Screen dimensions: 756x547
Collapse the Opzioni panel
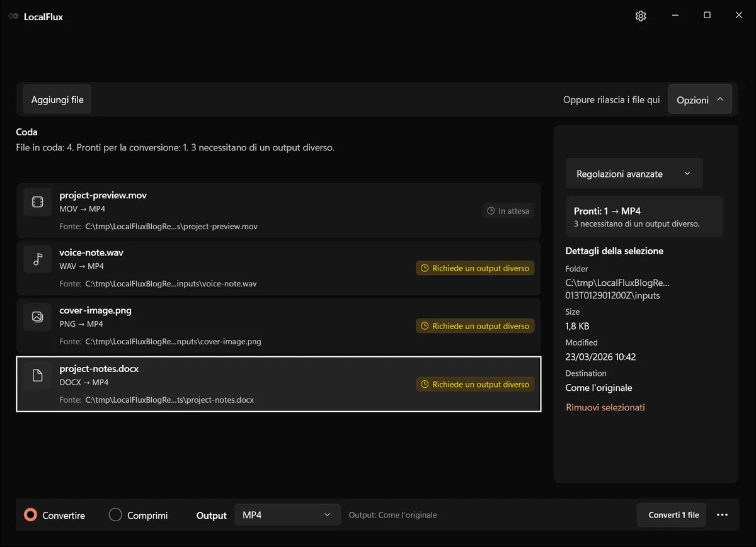tap(700, 99)
